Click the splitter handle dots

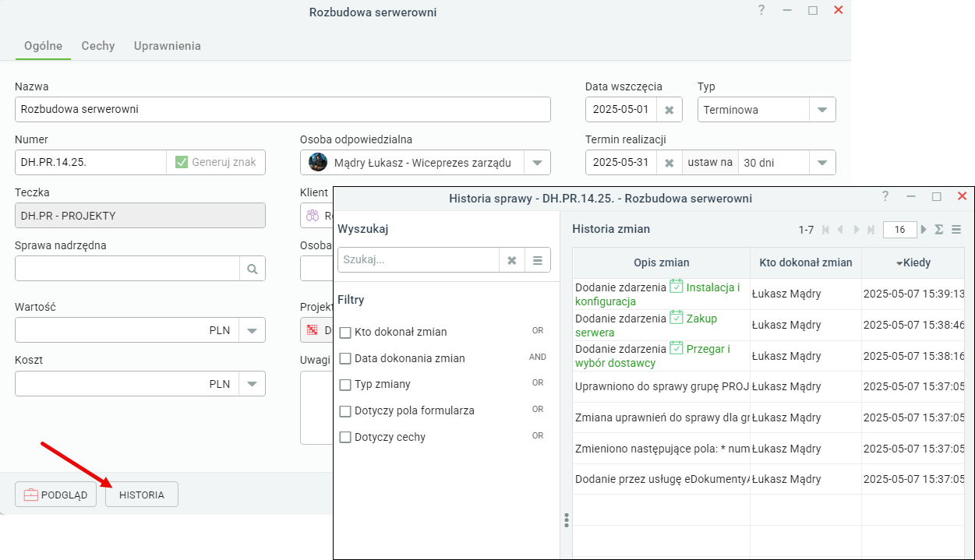567,519
